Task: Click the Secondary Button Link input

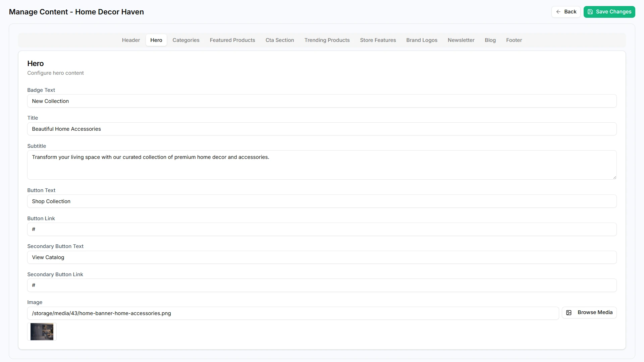Action: pyautogui.click(x=322, y=285)
